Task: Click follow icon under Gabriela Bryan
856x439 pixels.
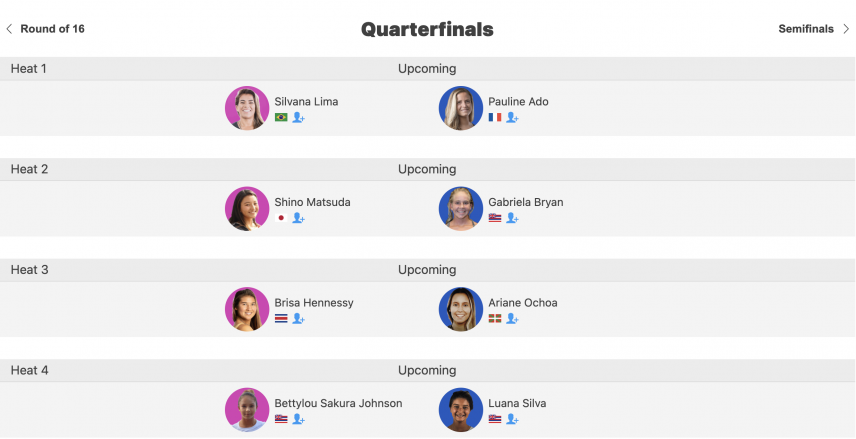Action: click(512, 218)
